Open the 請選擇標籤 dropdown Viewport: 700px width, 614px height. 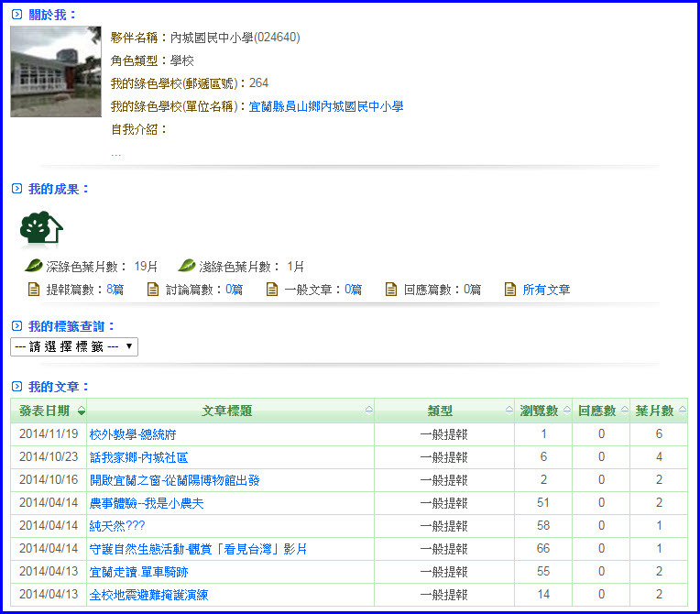click(x=74, y=346)
